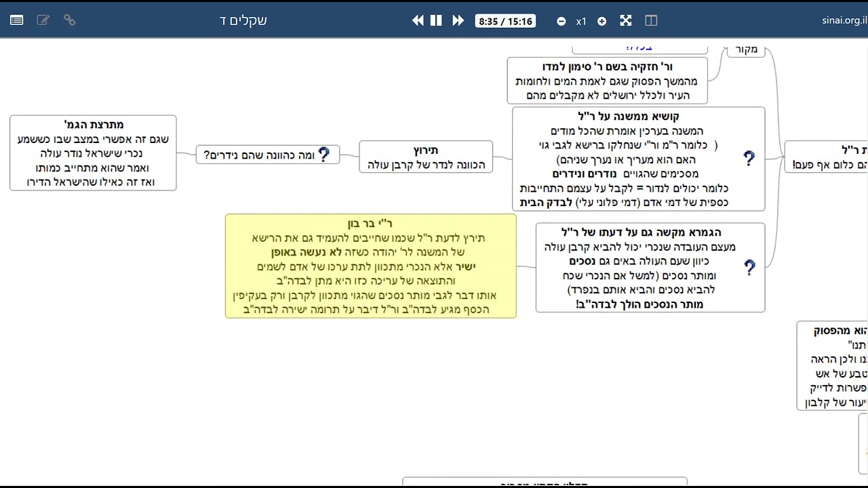Click the question mark in ומה כהוונה node
The image size is (868, 488).
click(x=324, y=155)
